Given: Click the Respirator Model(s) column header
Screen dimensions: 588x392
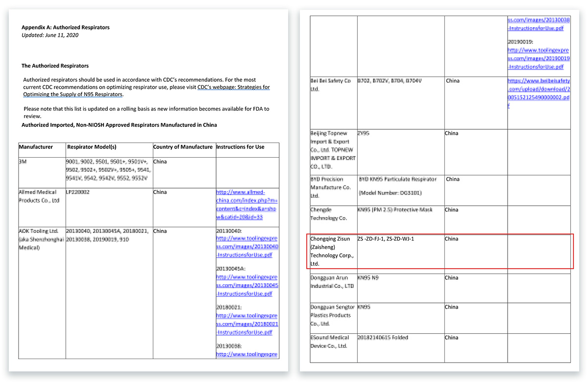Looking at the screenshot, I should [x=92, y=147].
